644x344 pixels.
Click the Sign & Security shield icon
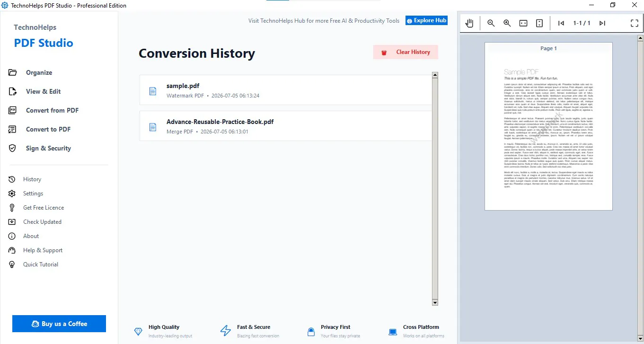[x=13, y=148]
